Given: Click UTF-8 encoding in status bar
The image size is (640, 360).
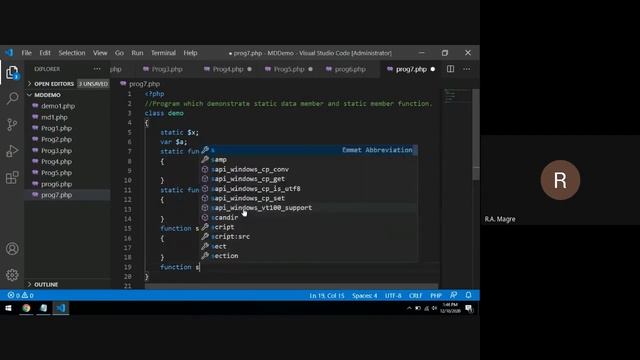Looking at the screenshot, I should pyautogui.click(x=393, y=296).
